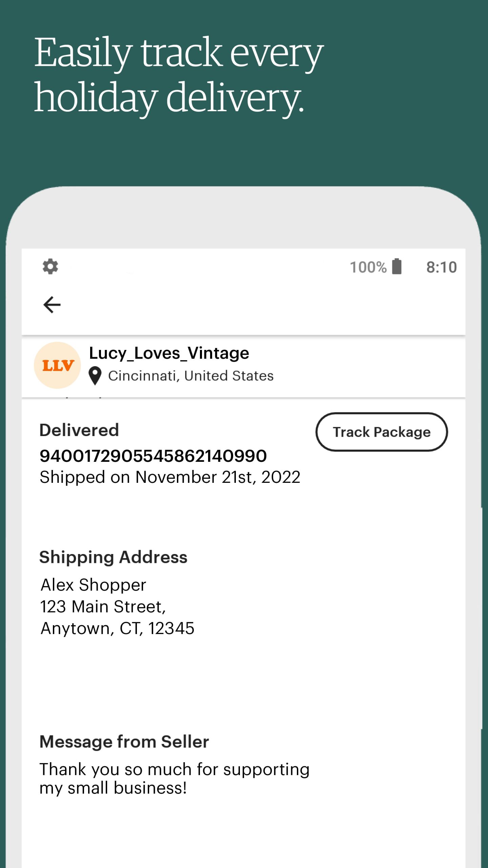Tap the battery icon in status bar
The width and height of the screenshot is (488, 868).
tap(396, 267)
